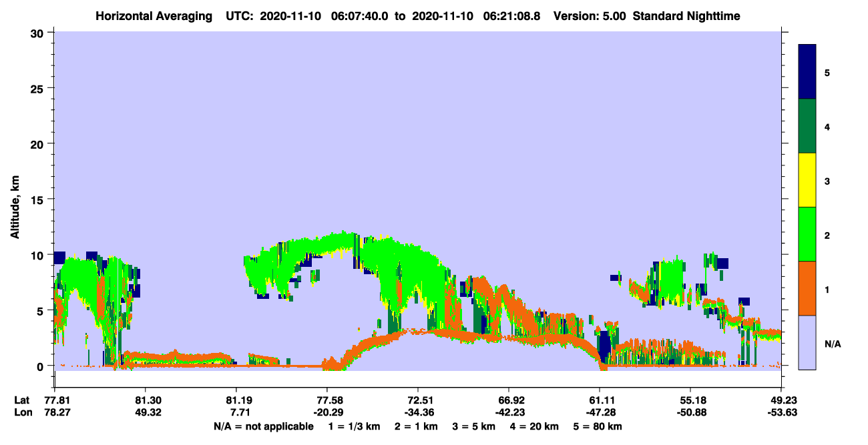Click longitude value -20.29
This screenshot has height=445, width=868.
coord(327,412)
